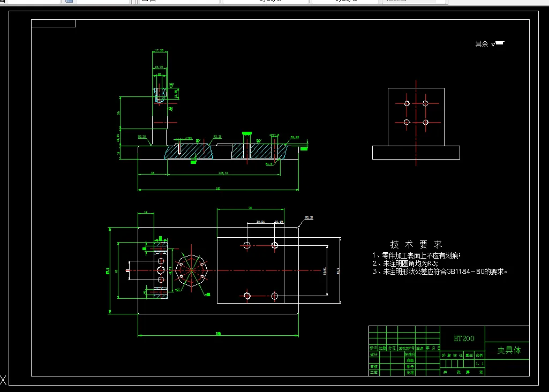Select the "HT200" material text in title block
The height and width of the screenshot is (392, 549).
(x=464, y=338)
